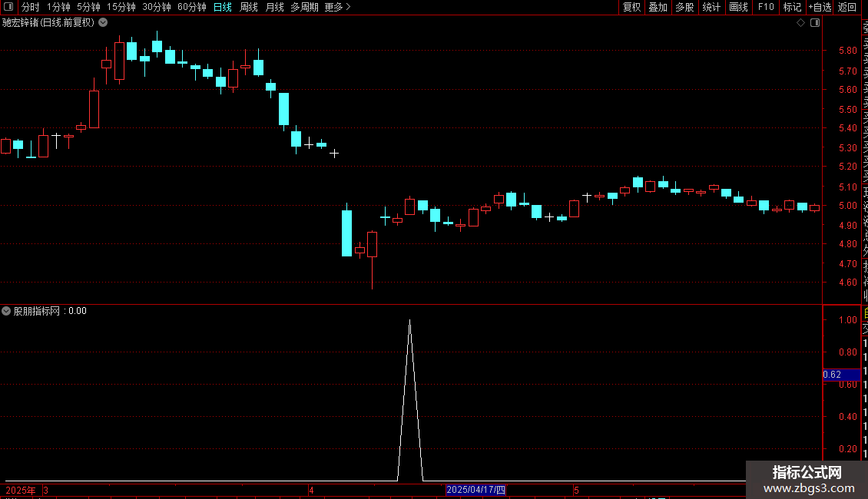
Task: Click the 2025年 year label on time axis
Action: pyautogui.click(x=21, y=490)
